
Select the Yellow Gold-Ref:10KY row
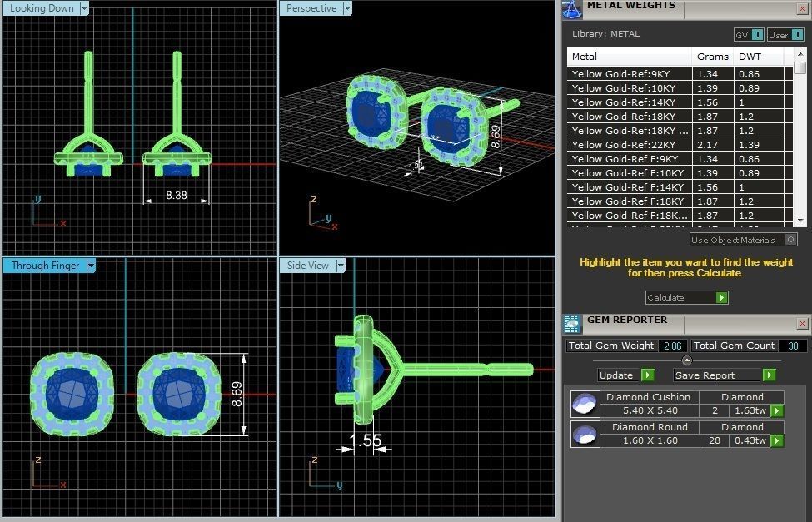(x=680, y=88)
